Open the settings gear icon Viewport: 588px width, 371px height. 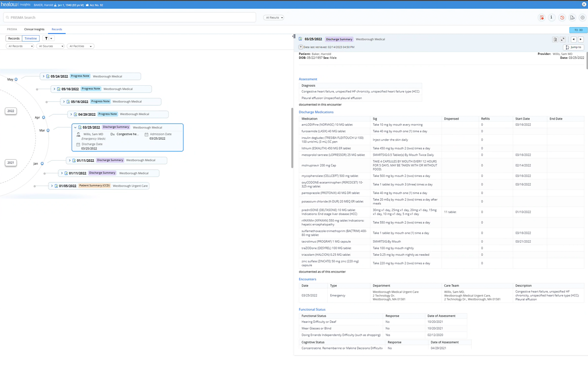click(x=583, y=17)
